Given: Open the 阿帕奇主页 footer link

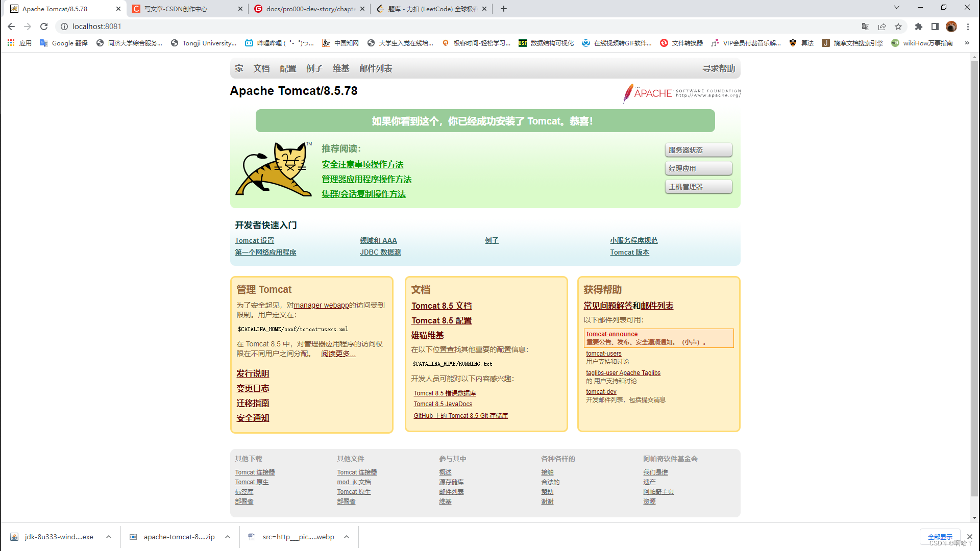Looking at the screenshot, I should coord(658,492).
